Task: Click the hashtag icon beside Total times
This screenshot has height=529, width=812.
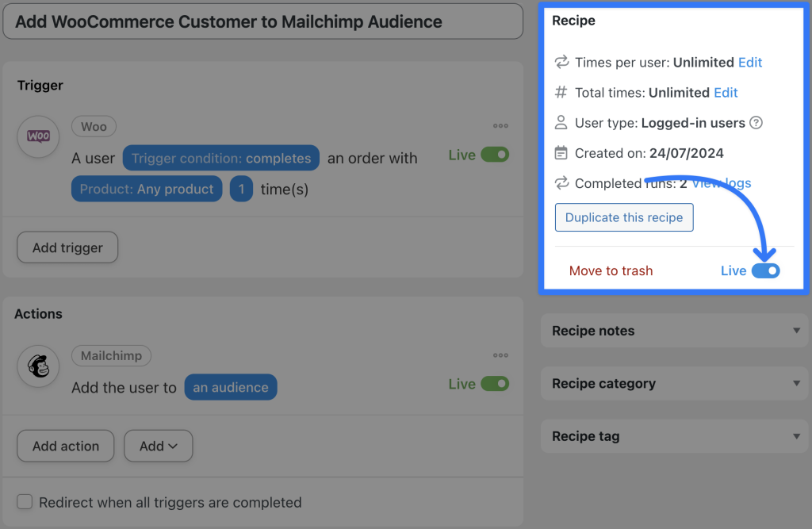Action: click(x=561, y=92)
